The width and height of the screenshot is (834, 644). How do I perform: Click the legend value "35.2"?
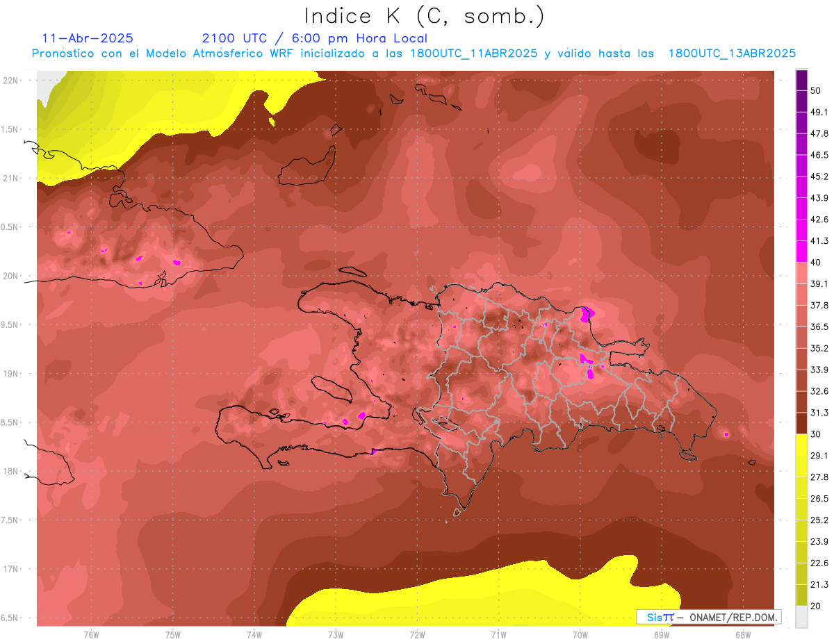click(x=819, y=348)
